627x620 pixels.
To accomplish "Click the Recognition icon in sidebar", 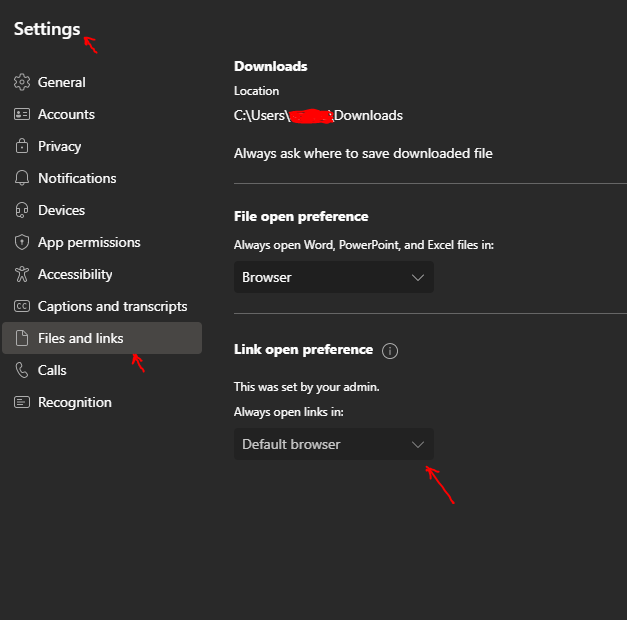I will click(22, 402).
